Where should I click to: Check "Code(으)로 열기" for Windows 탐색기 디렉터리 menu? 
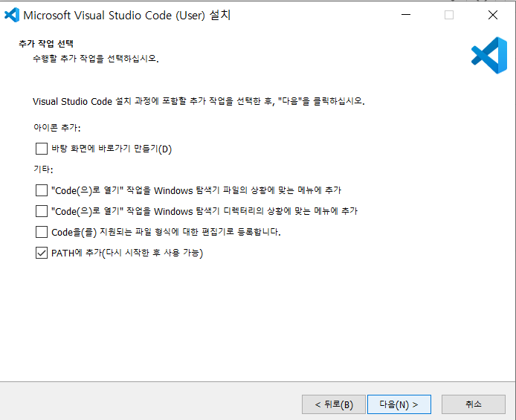coord(42,211)
